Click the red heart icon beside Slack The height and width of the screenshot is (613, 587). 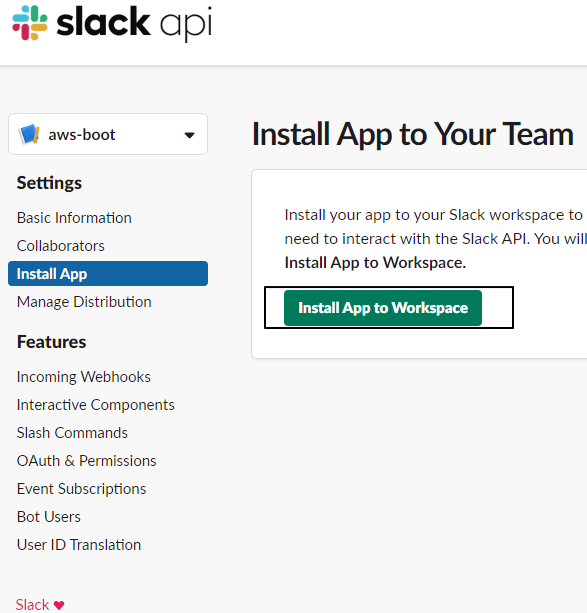coord(59,605)
